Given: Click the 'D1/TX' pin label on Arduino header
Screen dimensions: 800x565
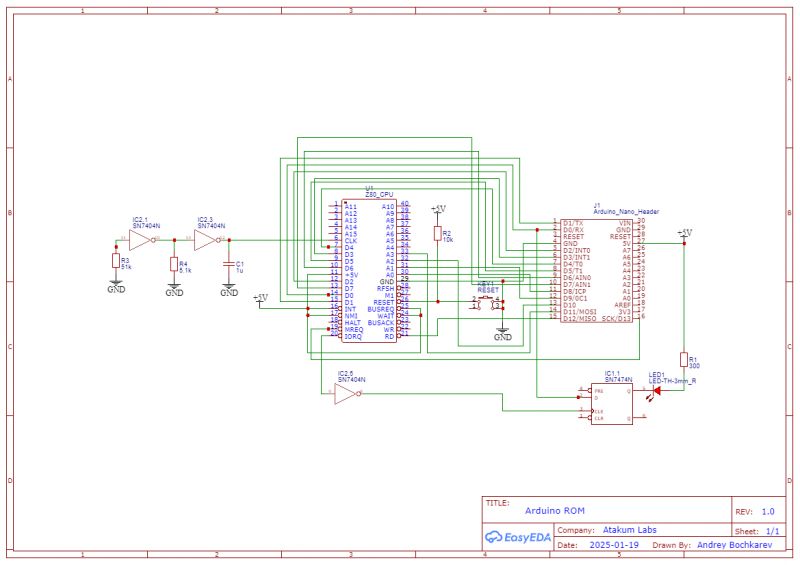Looking at the screenshot, I should click(x=573, y=223).
